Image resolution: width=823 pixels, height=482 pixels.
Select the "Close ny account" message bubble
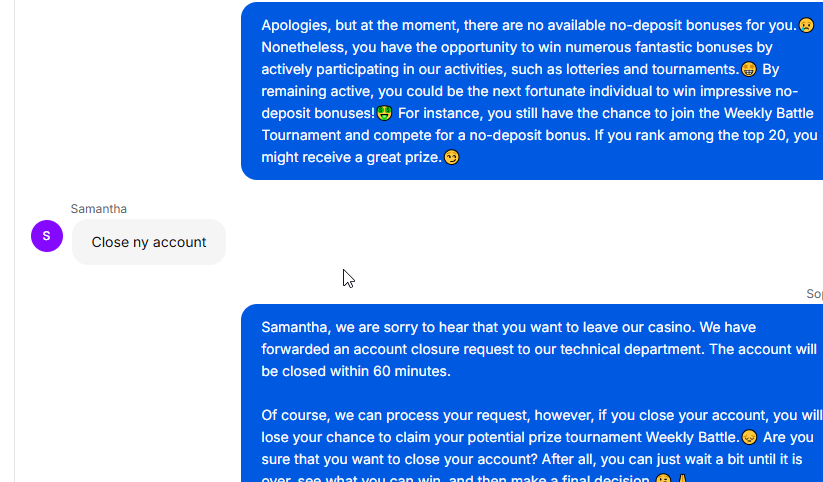coord(149,242)
